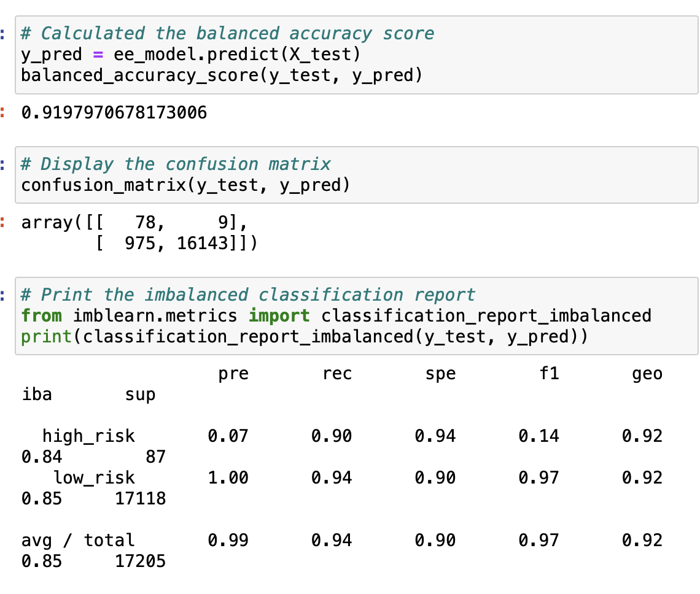700x594 pixels.
Task: Click high_risk precision value 0.07
Action: coord(228,436)
